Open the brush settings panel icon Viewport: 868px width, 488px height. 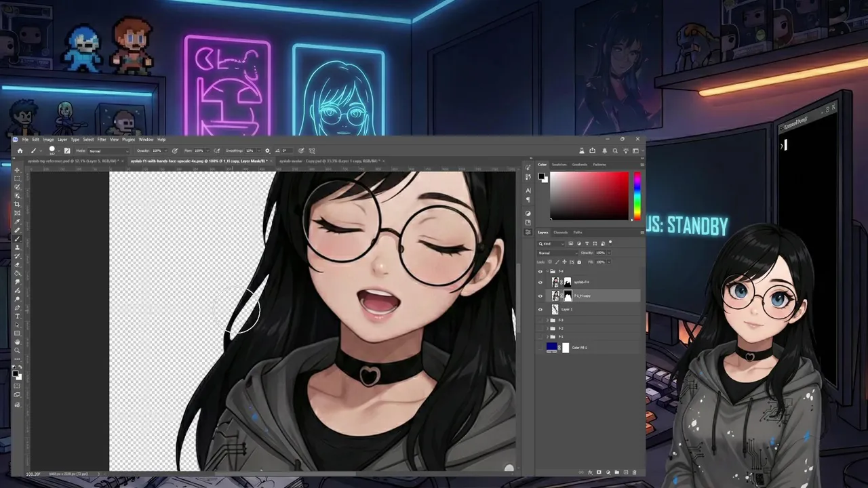[x=67, y=150]
